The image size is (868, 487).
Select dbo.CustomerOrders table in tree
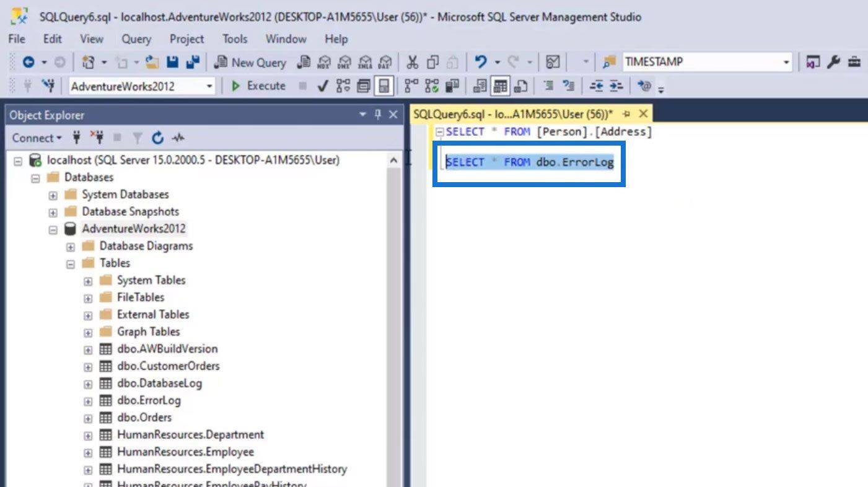(x=169, y=366)
